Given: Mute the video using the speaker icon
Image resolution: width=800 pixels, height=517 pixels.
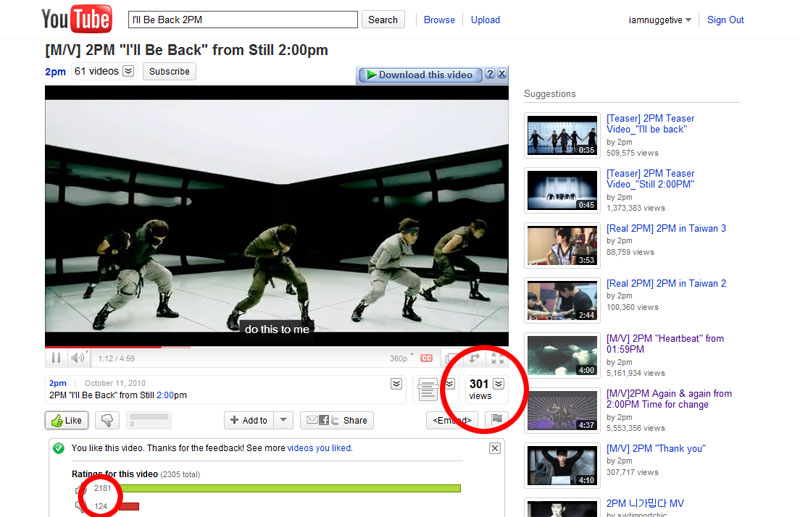Looking at the screenshot, I should coord(78,358).
